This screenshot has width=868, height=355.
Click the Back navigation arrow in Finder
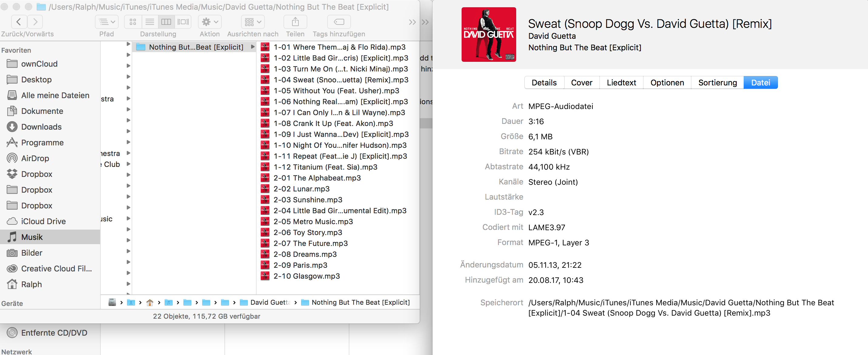[19, 22]
